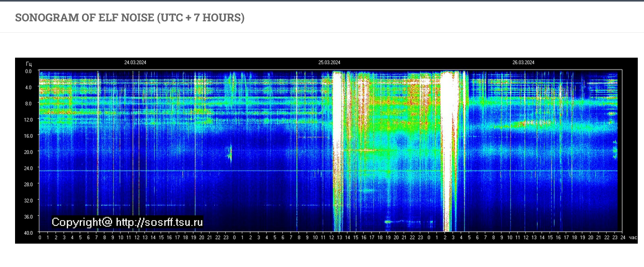Click the Гц frequency unit label
This screenshot has height=267, width=644.
click(x=29, y=64)
